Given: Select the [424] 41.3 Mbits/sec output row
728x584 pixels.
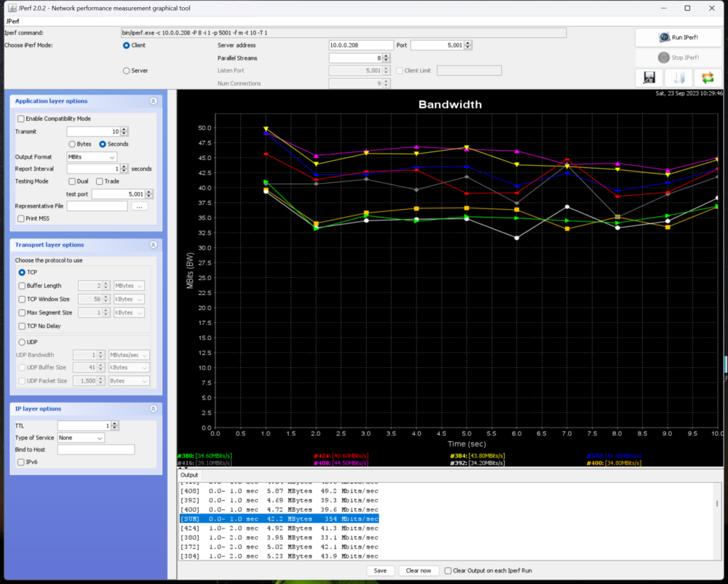Looking at the screenshot, I should (279, 529).
